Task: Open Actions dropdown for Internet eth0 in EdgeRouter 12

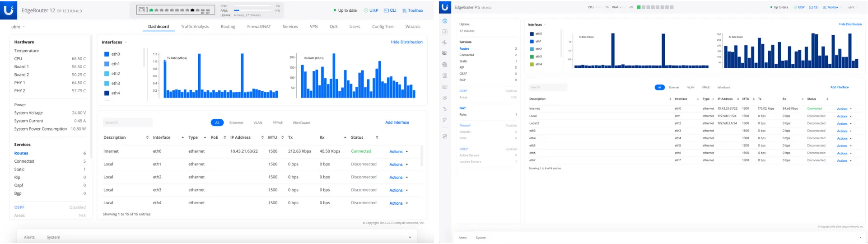Action: click(x=398, y=152)
